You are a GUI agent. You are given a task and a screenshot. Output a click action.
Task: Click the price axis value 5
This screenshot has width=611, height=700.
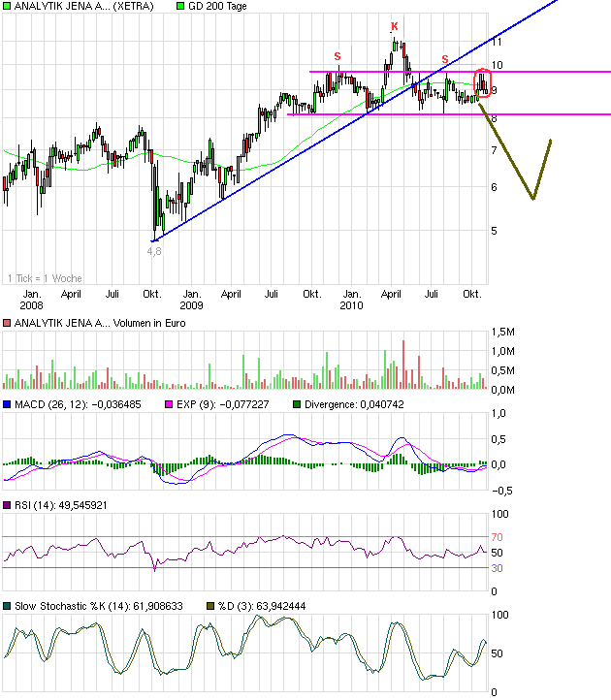click(x=494, y=231)
